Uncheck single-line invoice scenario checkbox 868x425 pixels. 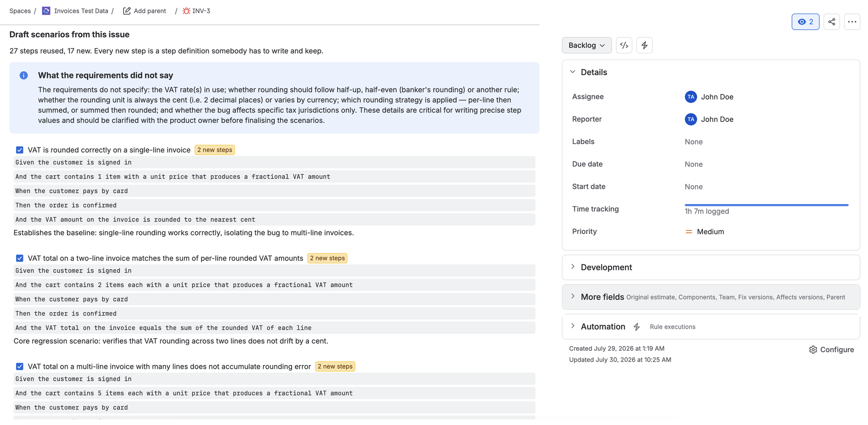coord(19,150)
